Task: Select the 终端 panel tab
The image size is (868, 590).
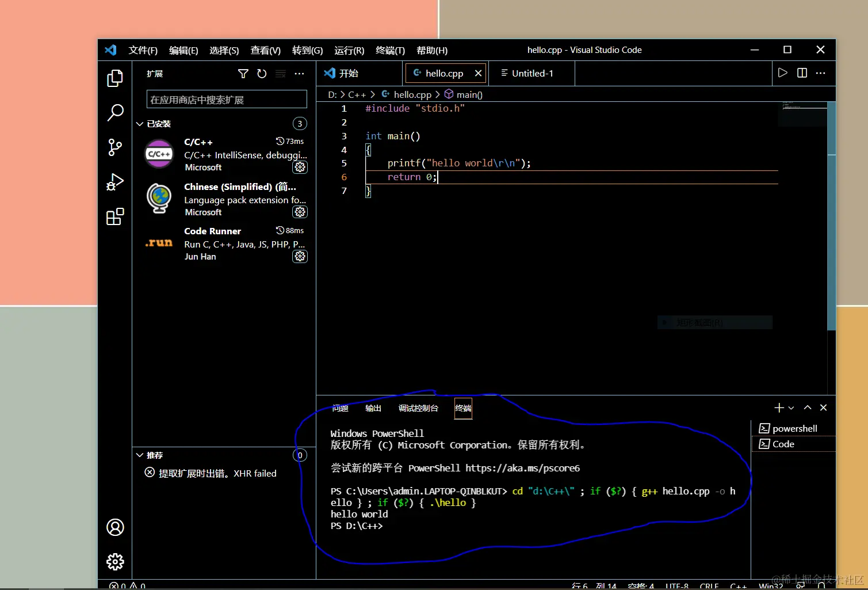Action: (463, 408)
